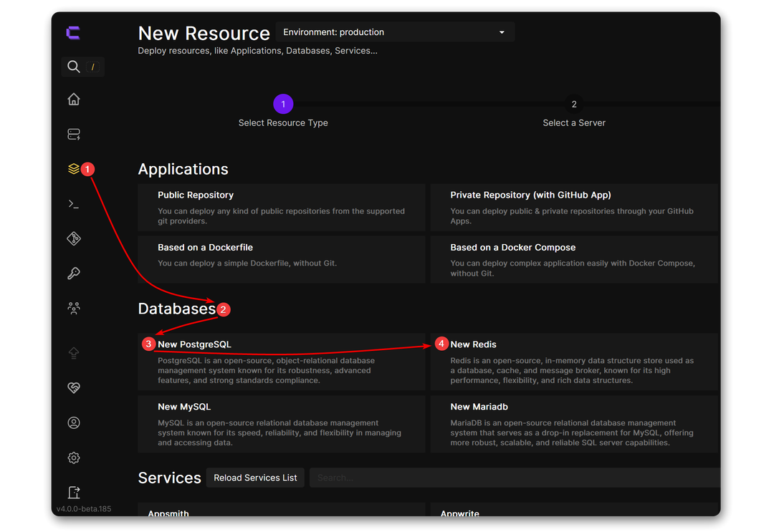Click the Applications section heading
This screenshot has width=774, height=532.
click(x=183, y=169)
